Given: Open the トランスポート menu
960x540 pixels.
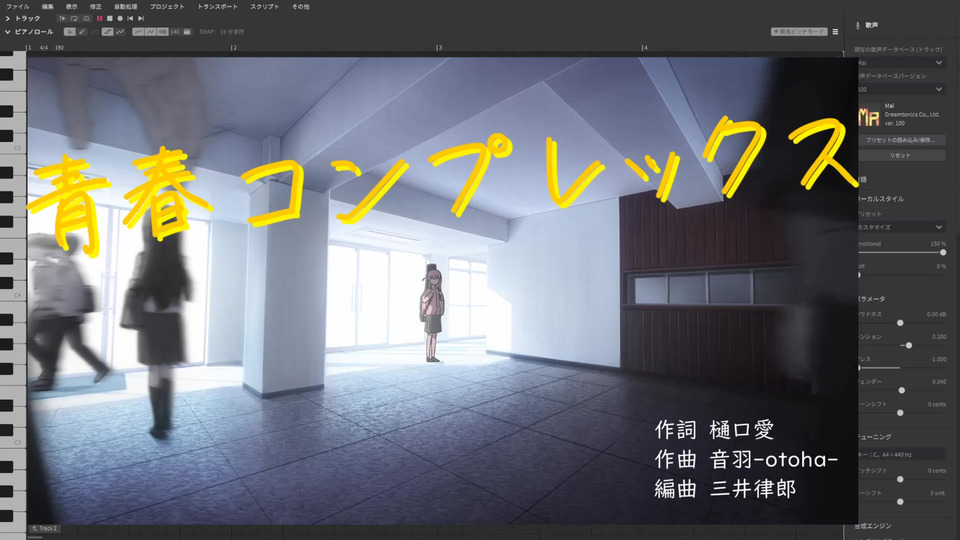Looking at the screenshot, I should pos(217,7).
